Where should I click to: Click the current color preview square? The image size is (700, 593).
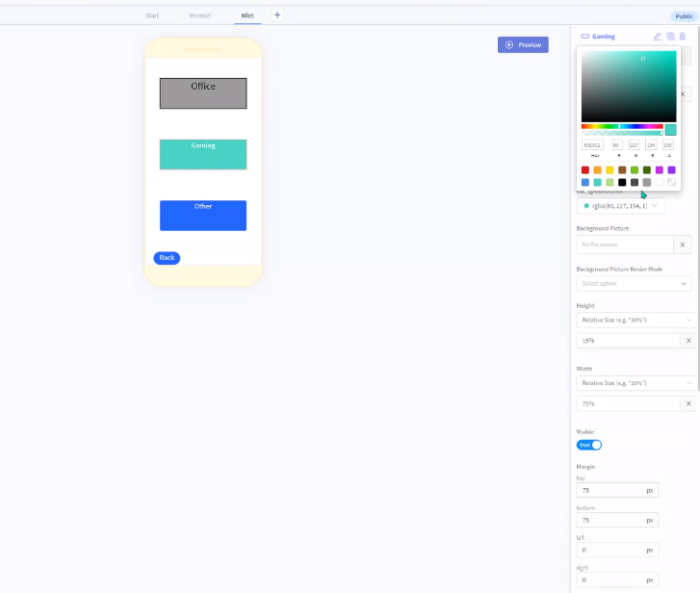pyautogui.click(x=670, y=130)
